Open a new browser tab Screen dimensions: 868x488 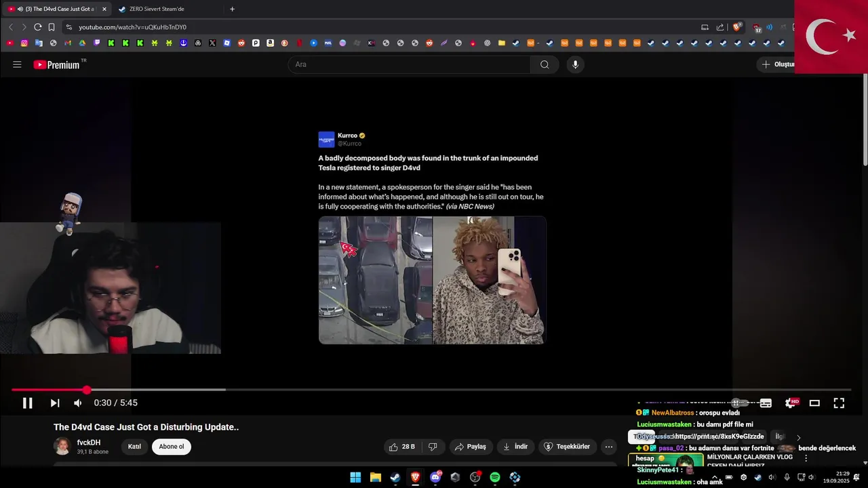(x=232, y=9)
